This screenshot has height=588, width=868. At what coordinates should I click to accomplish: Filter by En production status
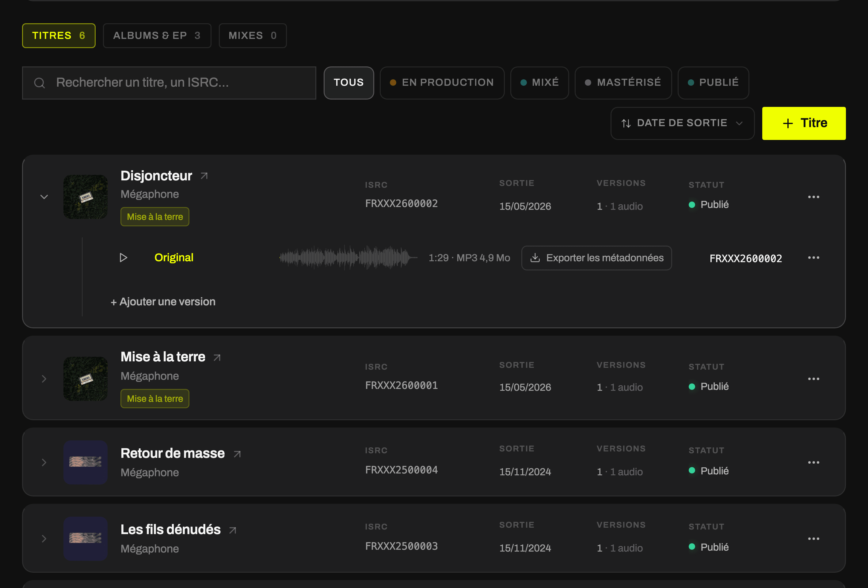[442, 83]
